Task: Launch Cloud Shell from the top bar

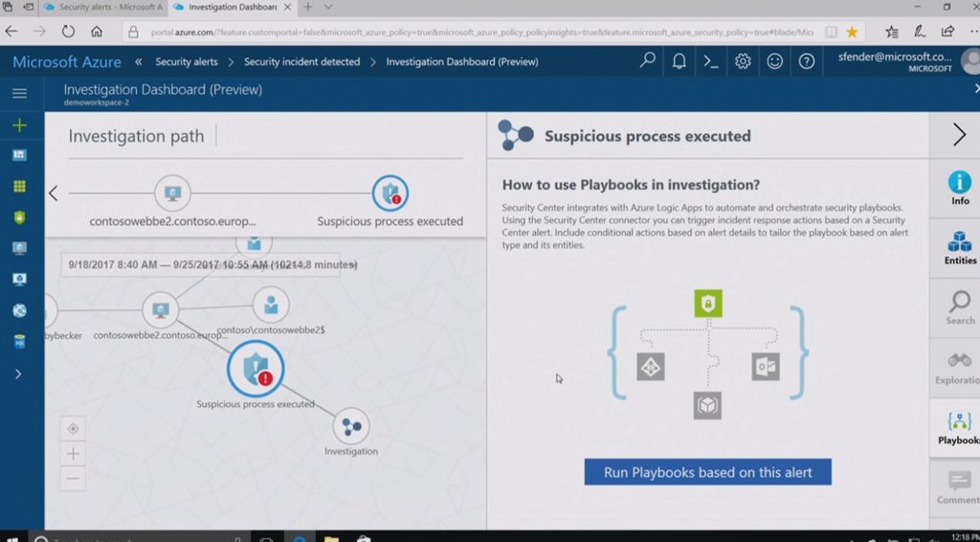Action: pyautogui.click(x=710, y=61)
